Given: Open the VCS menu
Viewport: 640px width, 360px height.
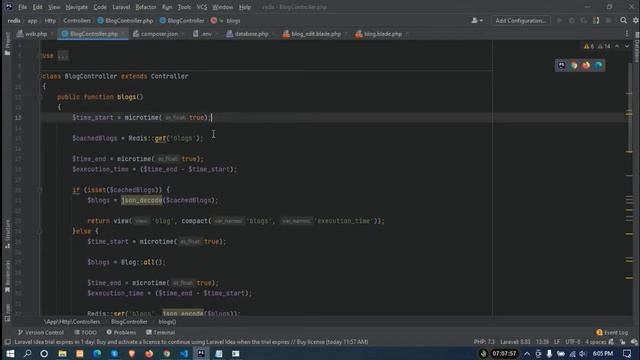Looking at the screenshot, I should 202,7.
